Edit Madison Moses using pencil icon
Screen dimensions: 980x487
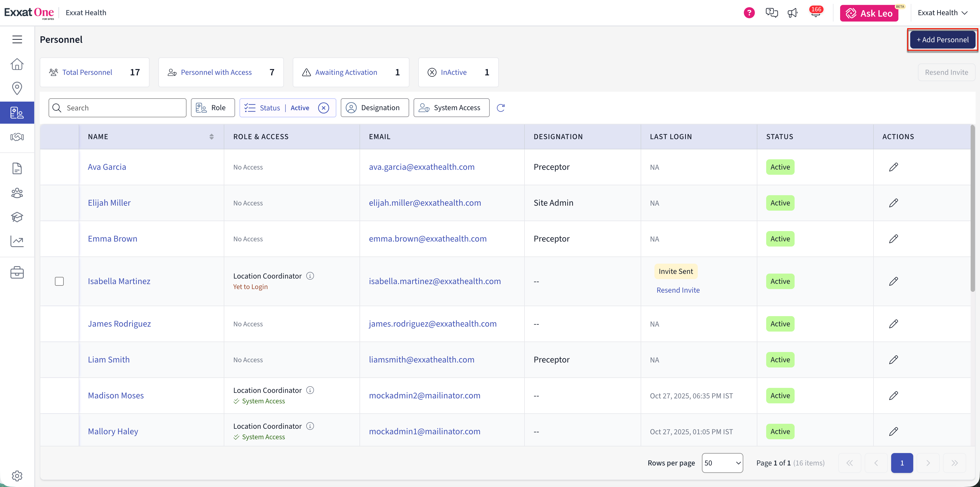point(894,396)
